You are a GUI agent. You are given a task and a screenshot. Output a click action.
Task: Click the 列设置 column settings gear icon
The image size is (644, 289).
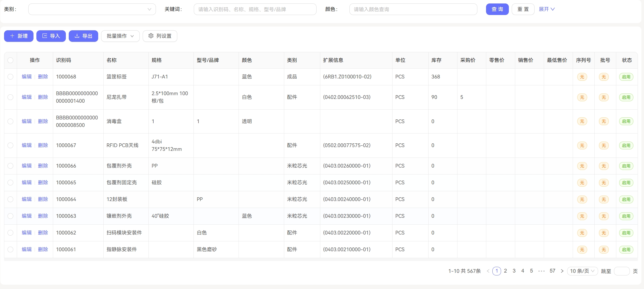tap(151, 36)
